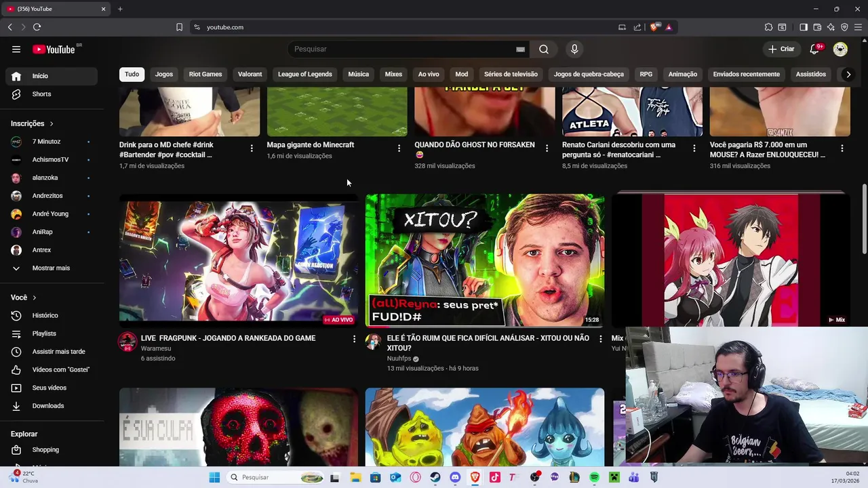Open options for XITOU OU NÃO XITOU video
This screenshot has height=488, width=868.
click(x=600, y=339)
